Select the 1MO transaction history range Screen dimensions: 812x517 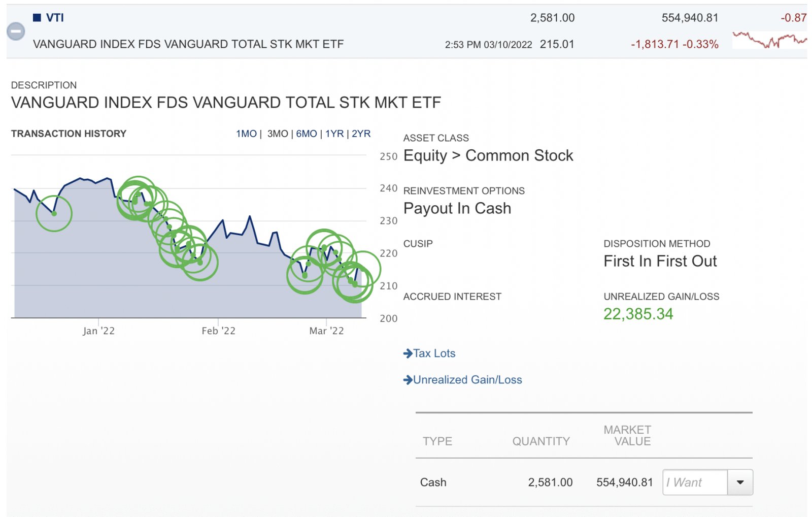click(x=246, y=134)
